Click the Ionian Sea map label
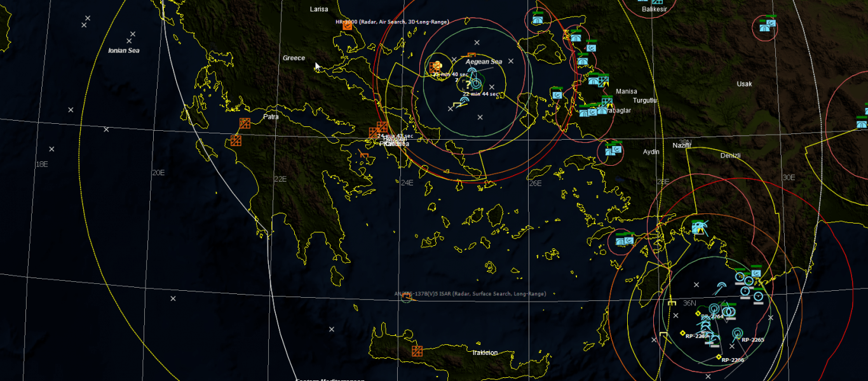Screen dimensions: 868x381 click(x=124, y=50)
